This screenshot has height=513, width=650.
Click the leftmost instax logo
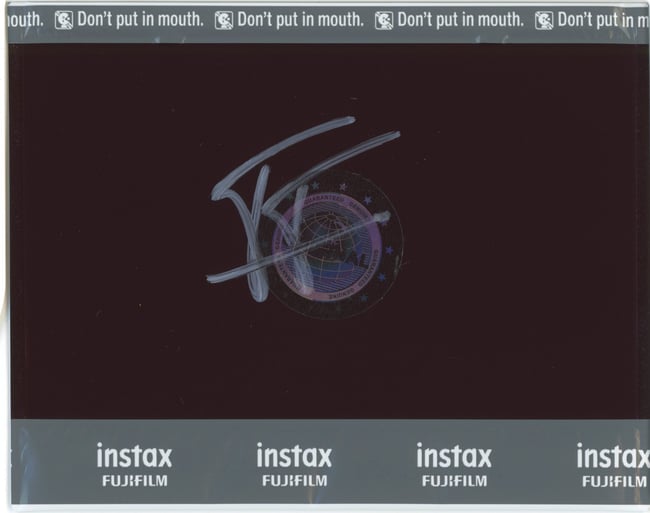pyautogui.click(x=134, y=457)
